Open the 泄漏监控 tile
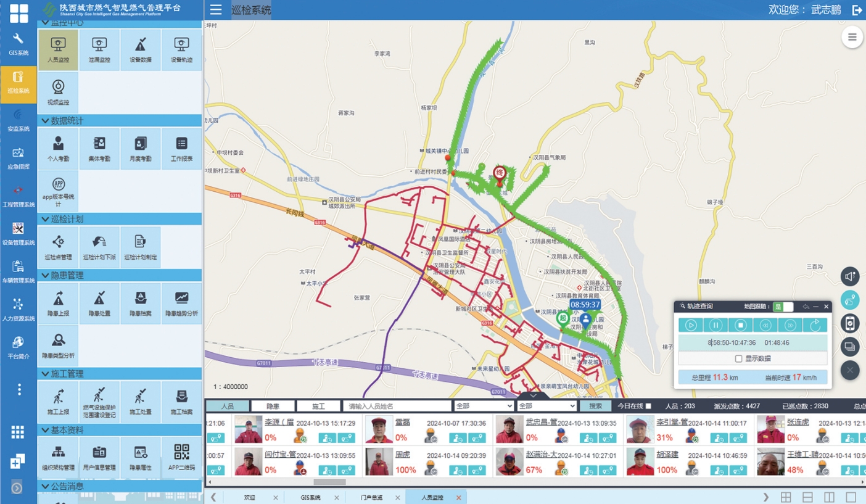866x504 pixels. 99,50
